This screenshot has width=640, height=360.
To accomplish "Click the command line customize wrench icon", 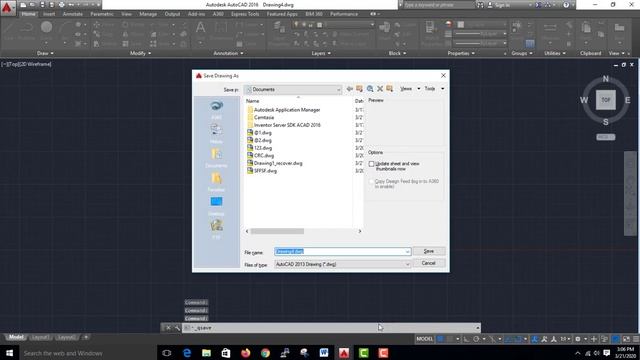I will pyautogui.click(x=177, y=328).
